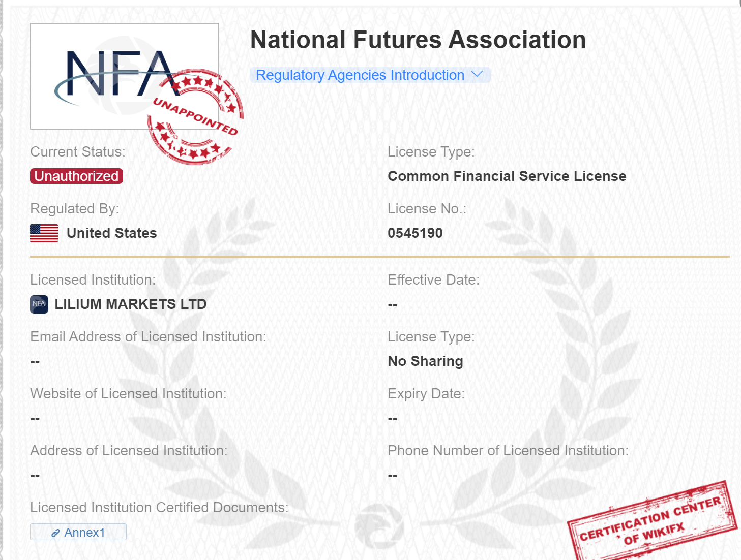The height and width of the screenshot is (560, 741).
Task: Select the LILIUM MARKETS LTD institution name
Action: click(131, 304)
